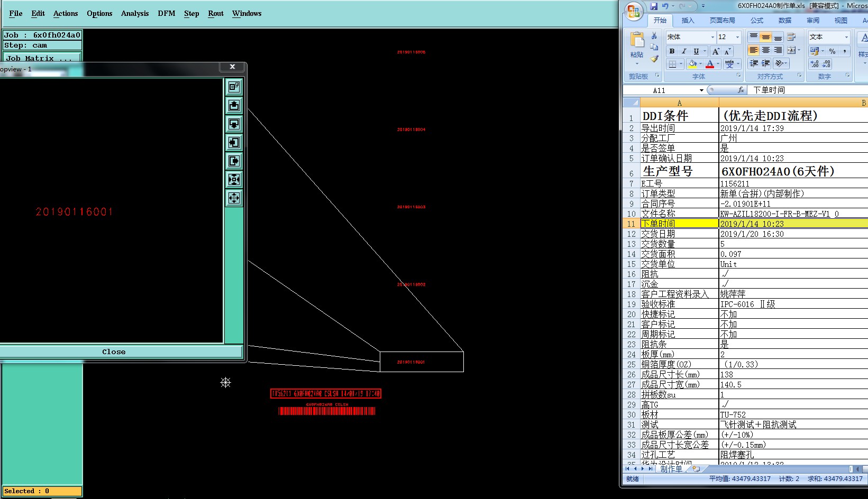The width and height of the screenshot is (868, 499).
Task: Click the Cut scissors icon in Excel
Action: pyautogui.click(x=654, y=35)
